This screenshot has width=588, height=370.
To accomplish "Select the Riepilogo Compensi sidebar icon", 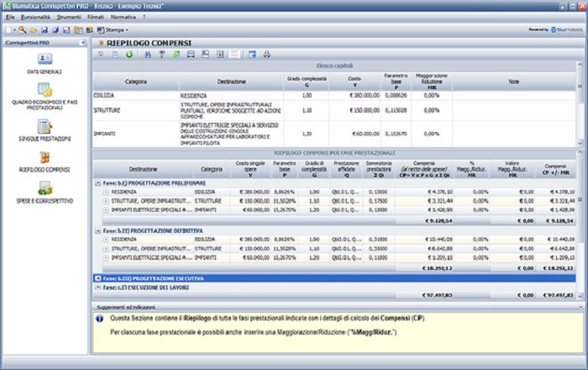I will [x=45, y=158].
